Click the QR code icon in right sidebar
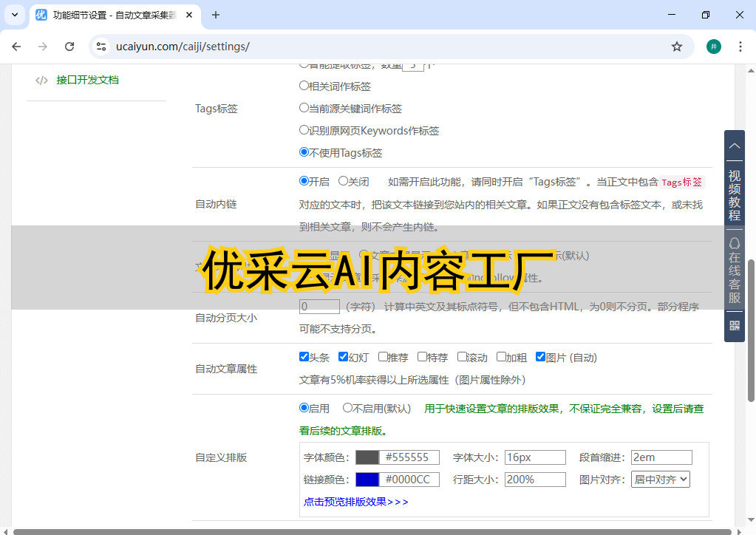Image resolution: width=756 pixels, height=535 pixels. point(734,325)
